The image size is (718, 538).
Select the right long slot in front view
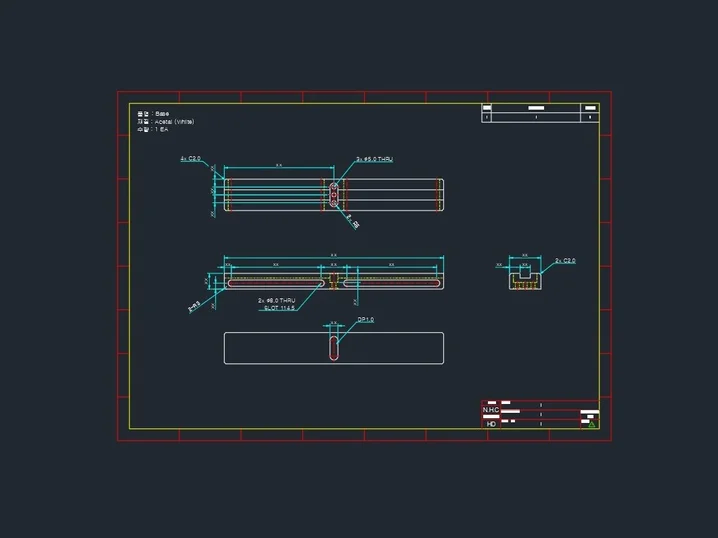pos(393,284)
